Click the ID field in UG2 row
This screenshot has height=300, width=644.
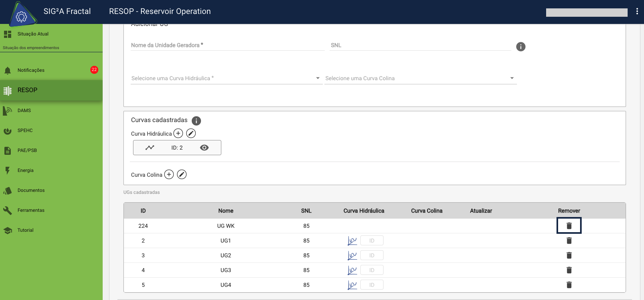click(372, 255)
